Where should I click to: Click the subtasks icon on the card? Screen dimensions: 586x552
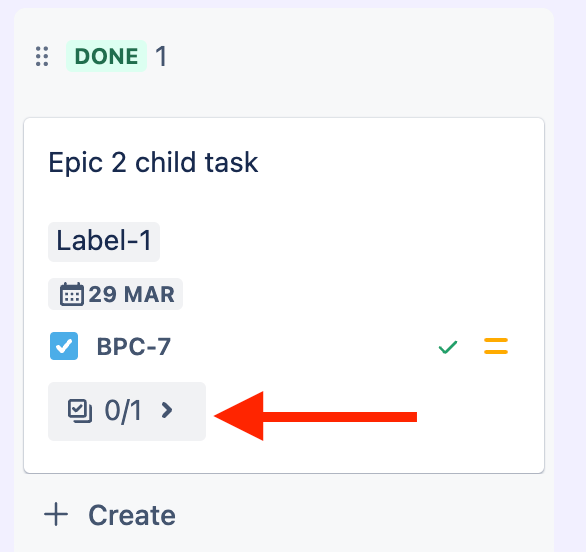(80, 411)
